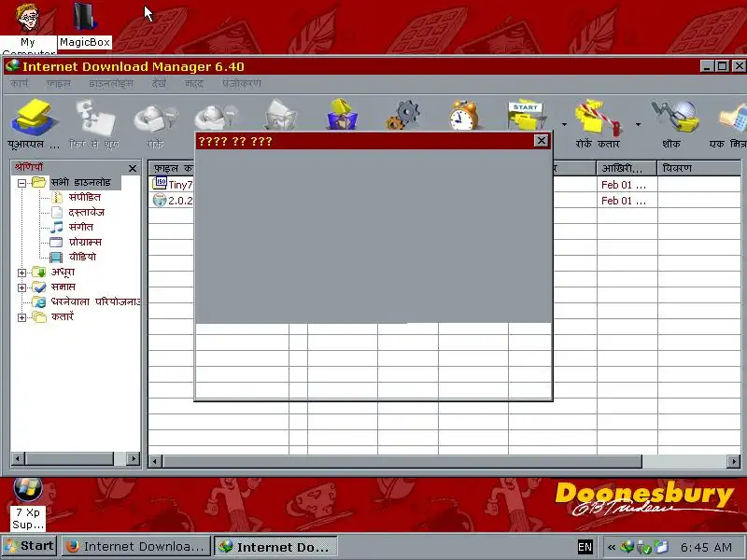The height and width of the screenshot is (560, 747).
Task: Open the Grabber tool icon
Action: tap(674, 116)
